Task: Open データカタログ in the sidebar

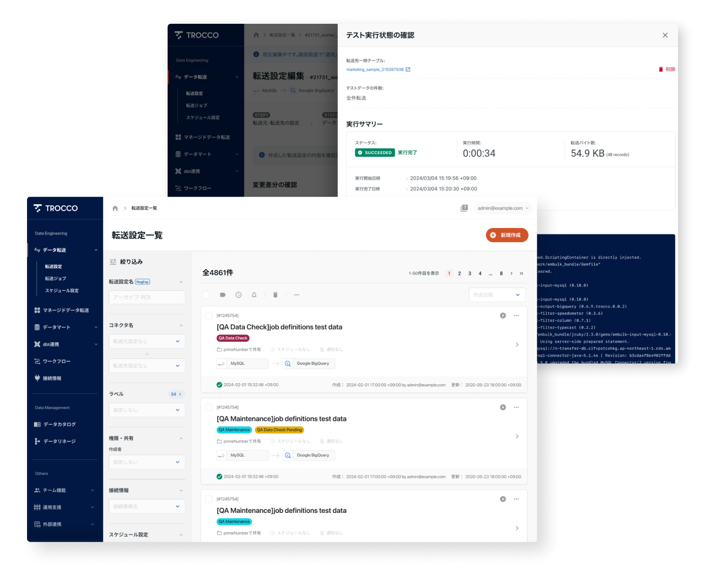Action: point(59,425)
